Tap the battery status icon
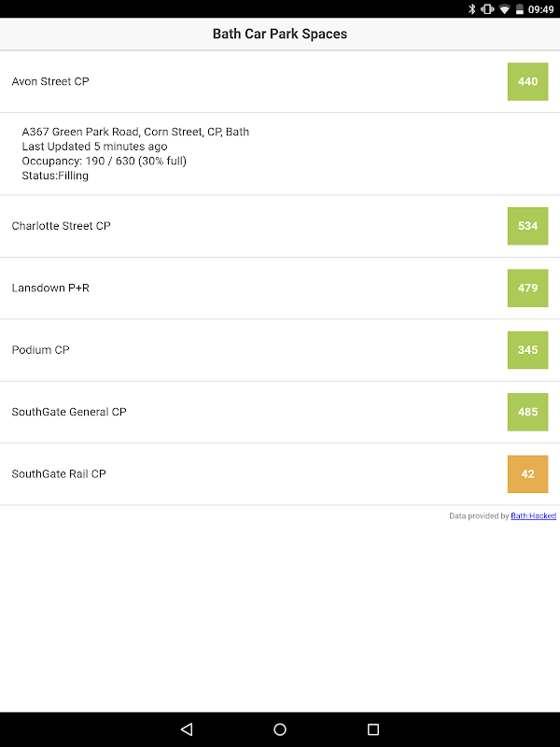This screenshot has width=560, height=747. [520, 9]
